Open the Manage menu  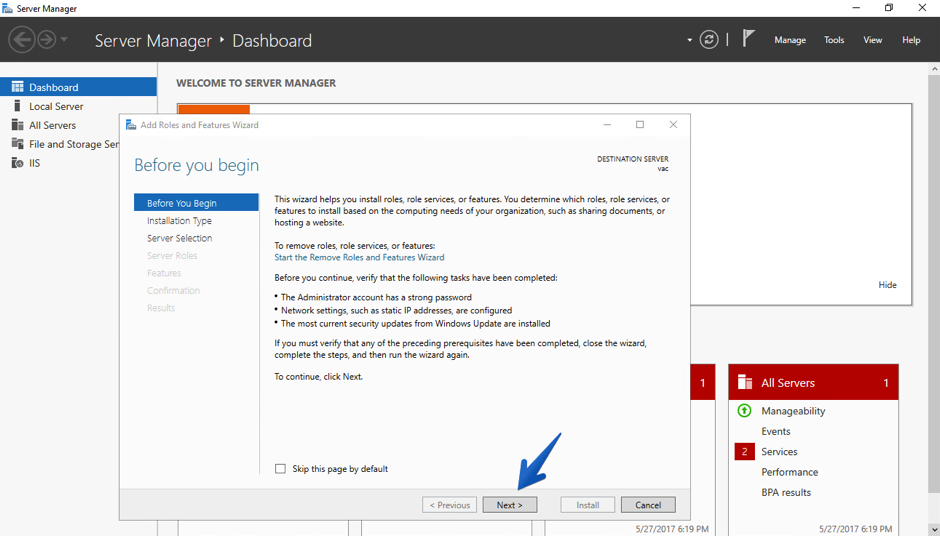pos(790,40)
